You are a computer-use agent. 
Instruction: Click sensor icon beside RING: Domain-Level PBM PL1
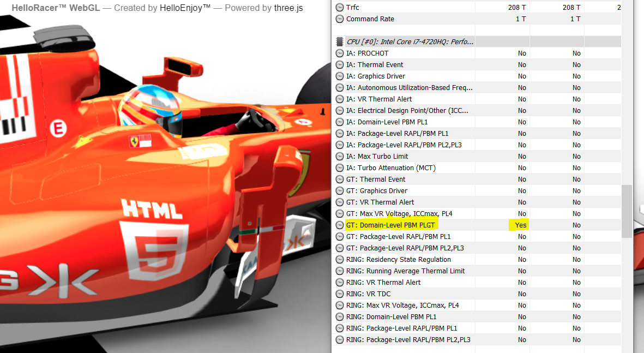tap(340, 317)
